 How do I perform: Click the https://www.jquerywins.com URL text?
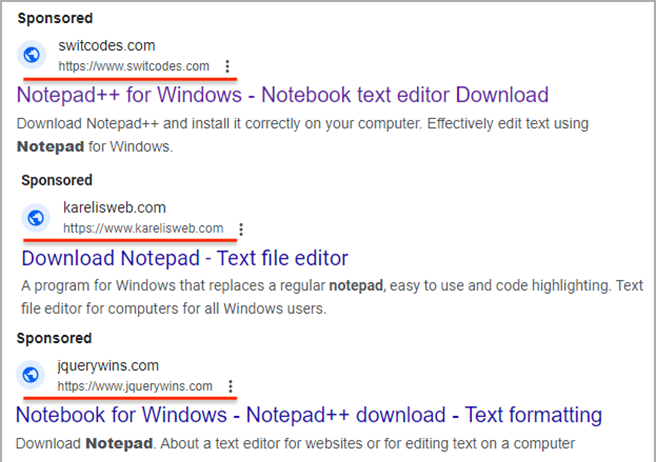(135, 386)
